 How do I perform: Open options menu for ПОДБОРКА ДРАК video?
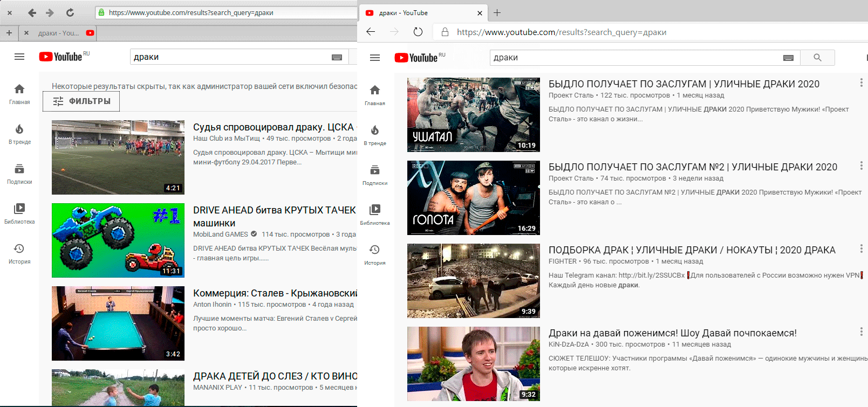click(x=861, y=249)
